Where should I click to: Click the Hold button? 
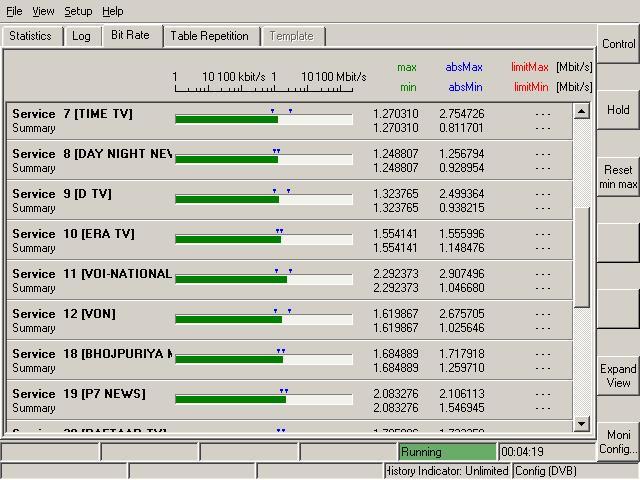618,110
